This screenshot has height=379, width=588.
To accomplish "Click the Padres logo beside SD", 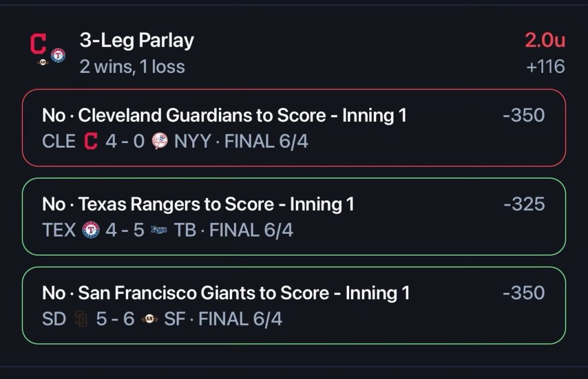I will tap(81, 319).
